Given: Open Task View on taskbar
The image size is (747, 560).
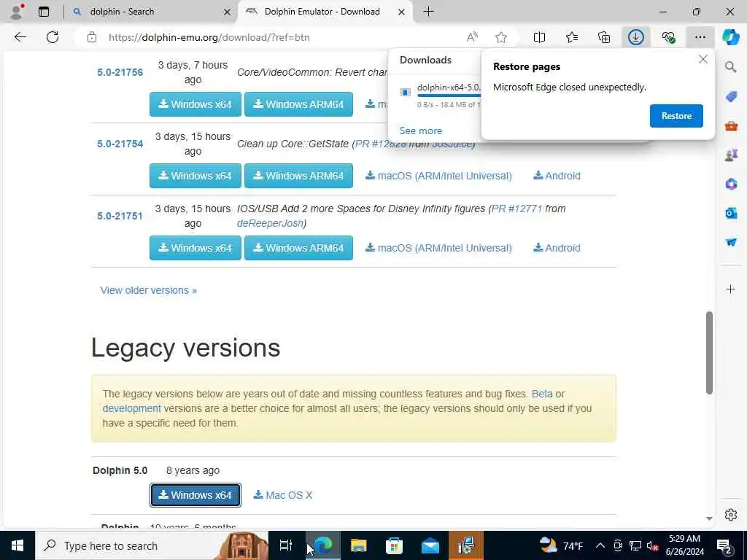Looking at the screenshot, I should 286,545.
